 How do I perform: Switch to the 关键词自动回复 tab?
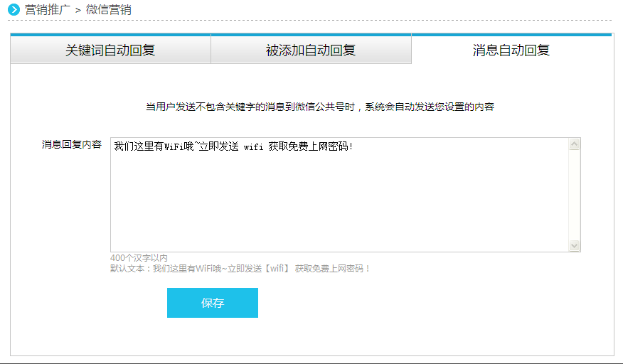point(110,50)
